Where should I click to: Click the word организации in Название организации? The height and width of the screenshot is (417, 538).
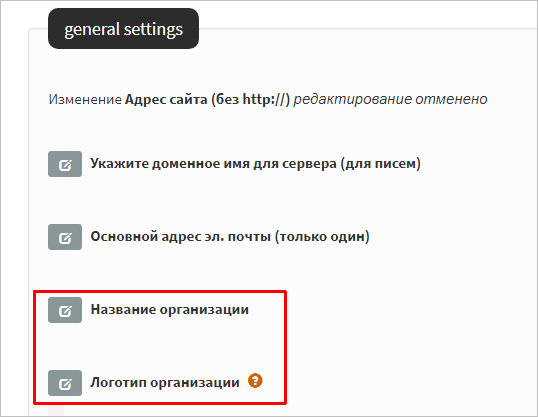tap(204, 310)
